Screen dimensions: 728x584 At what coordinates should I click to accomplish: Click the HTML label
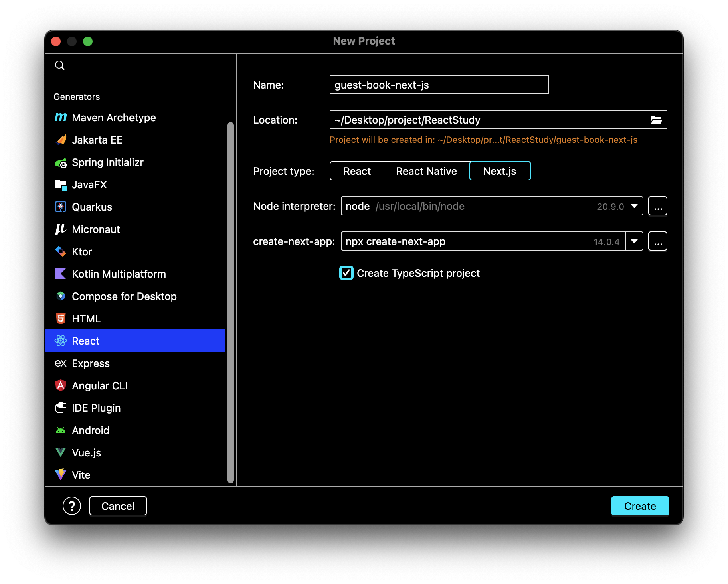point(86,319)
